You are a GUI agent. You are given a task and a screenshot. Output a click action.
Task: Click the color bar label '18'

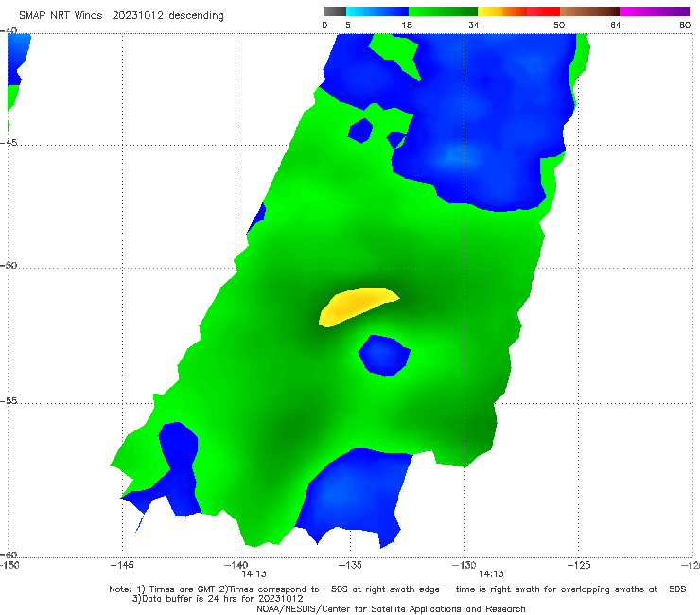click(407, 25)
